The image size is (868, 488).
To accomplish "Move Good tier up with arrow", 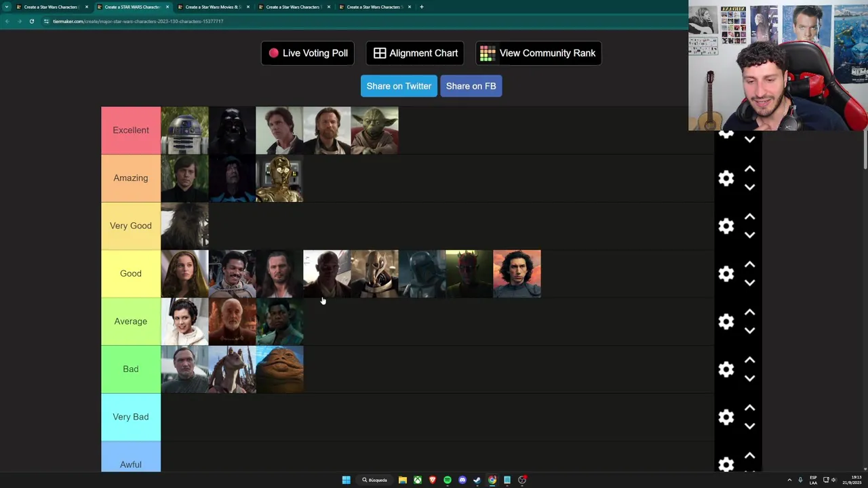I will click(750, 264).
